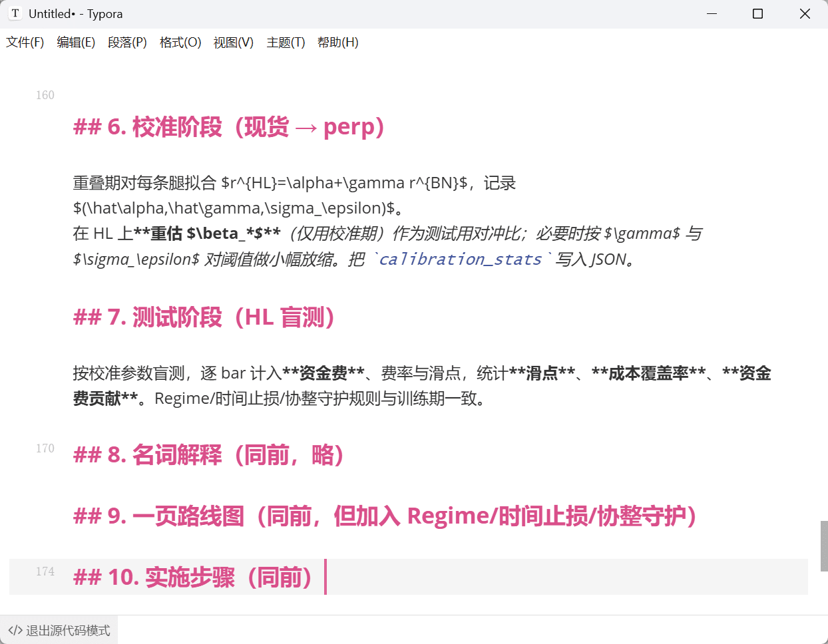Maximize the Typora window

click(757, 13)
